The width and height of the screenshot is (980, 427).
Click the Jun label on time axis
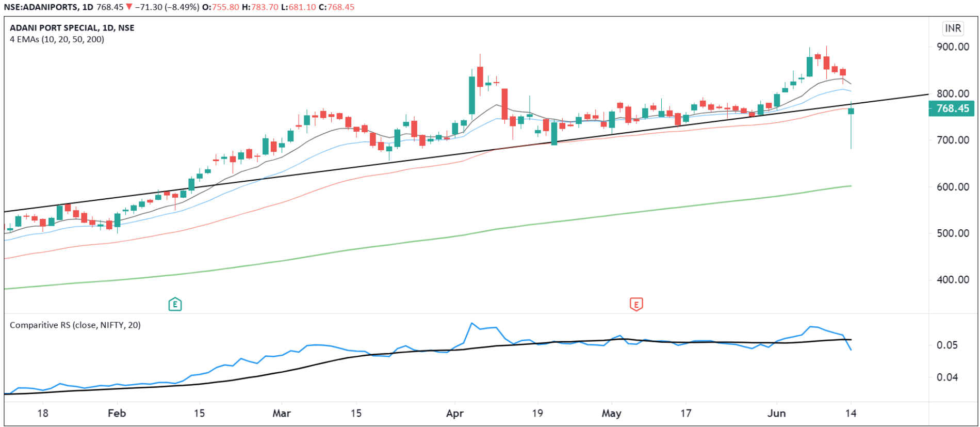click(776, 413)
